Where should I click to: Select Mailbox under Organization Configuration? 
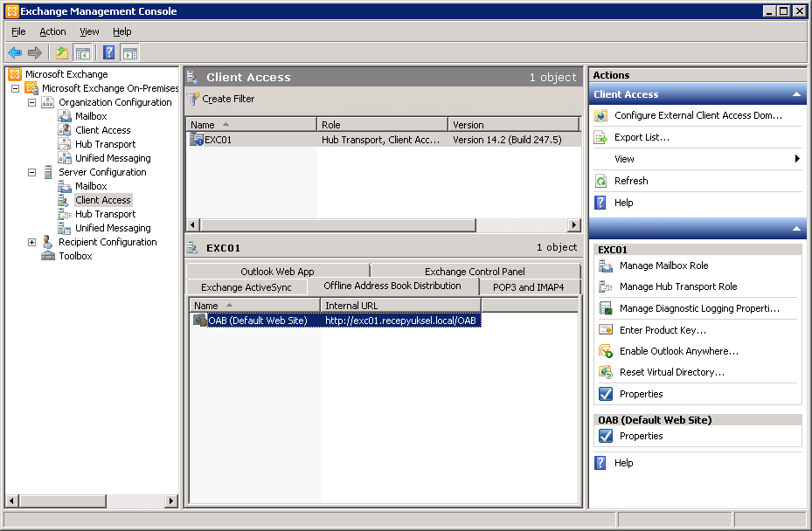pyautogui.click(x=91, y=116)
